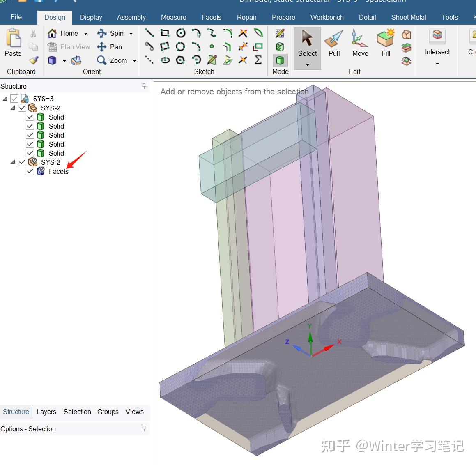Uncheck the first Solid in the tree
This screenshot has height=465, width=476.
(x=30, y=117)
